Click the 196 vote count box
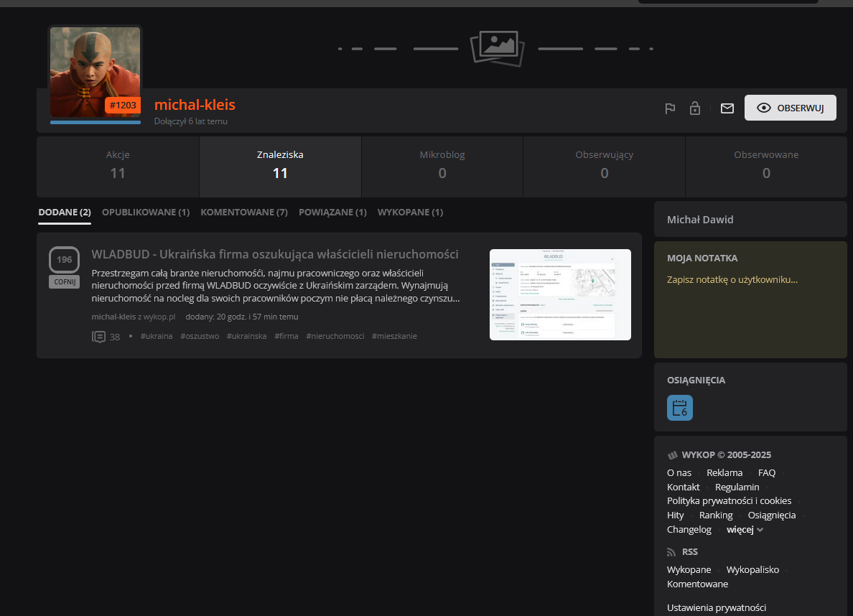 tap(64, 259)
